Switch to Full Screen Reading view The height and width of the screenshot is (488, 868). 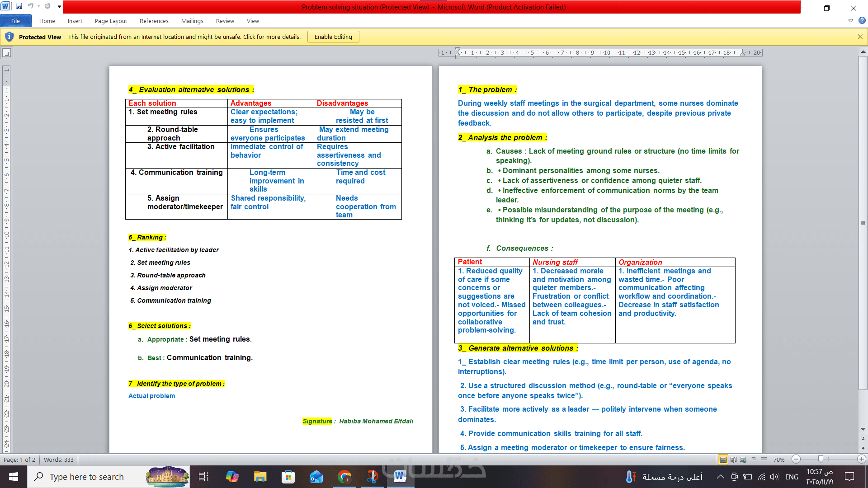(733, 460)
